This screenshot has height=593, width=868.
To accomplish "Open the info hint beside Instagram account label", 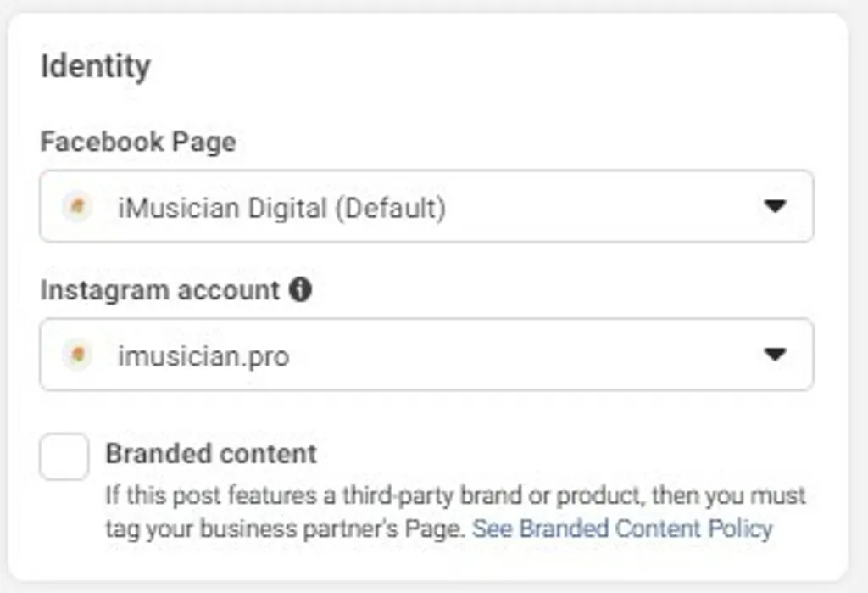I will [303, 289].
